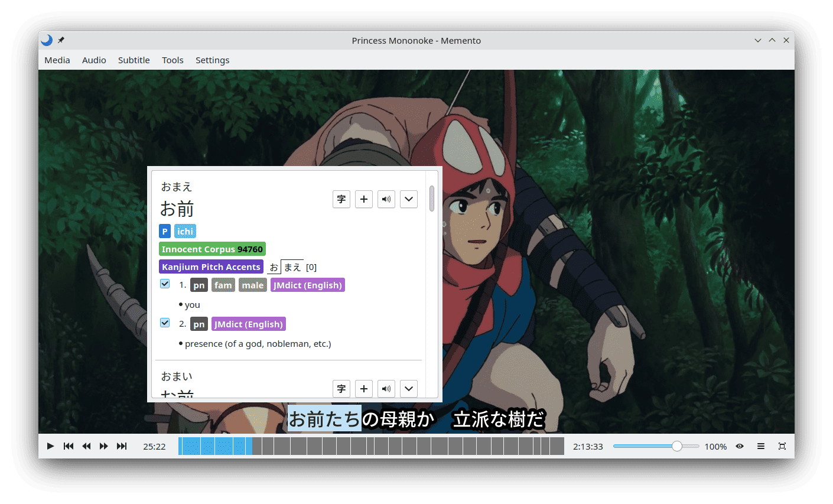Screen dimensions: 833x504
Task: Open the Tools menu
Action: 173,60
